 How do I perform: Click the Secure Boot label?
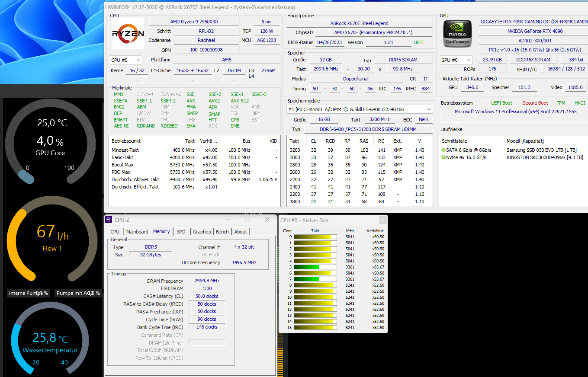click(535, 103)
